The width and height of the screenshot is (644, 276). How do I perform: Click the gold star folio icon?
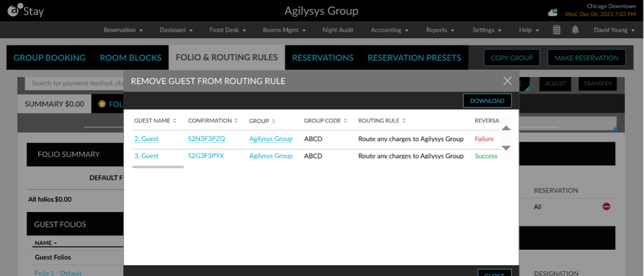102,104
